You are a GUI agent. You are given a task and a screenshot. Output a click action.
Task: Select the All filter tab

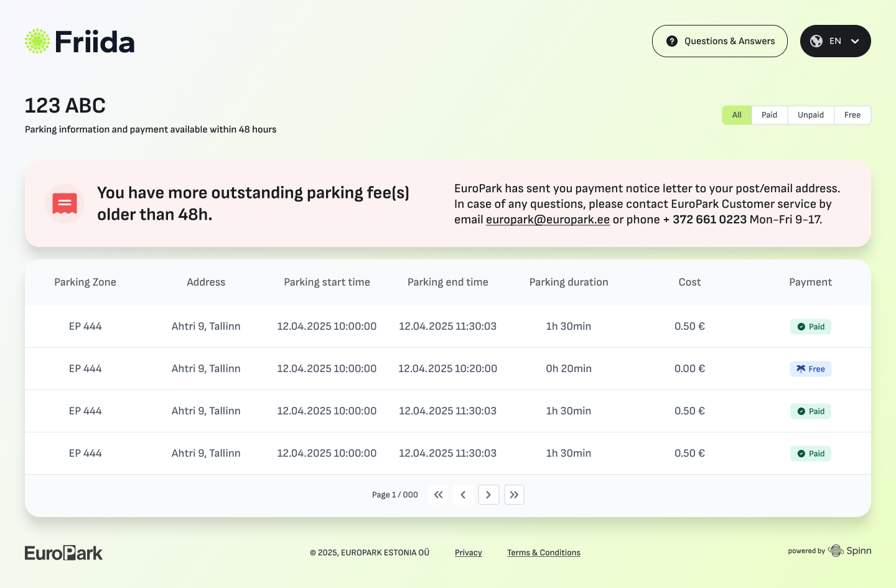(737, 115)
